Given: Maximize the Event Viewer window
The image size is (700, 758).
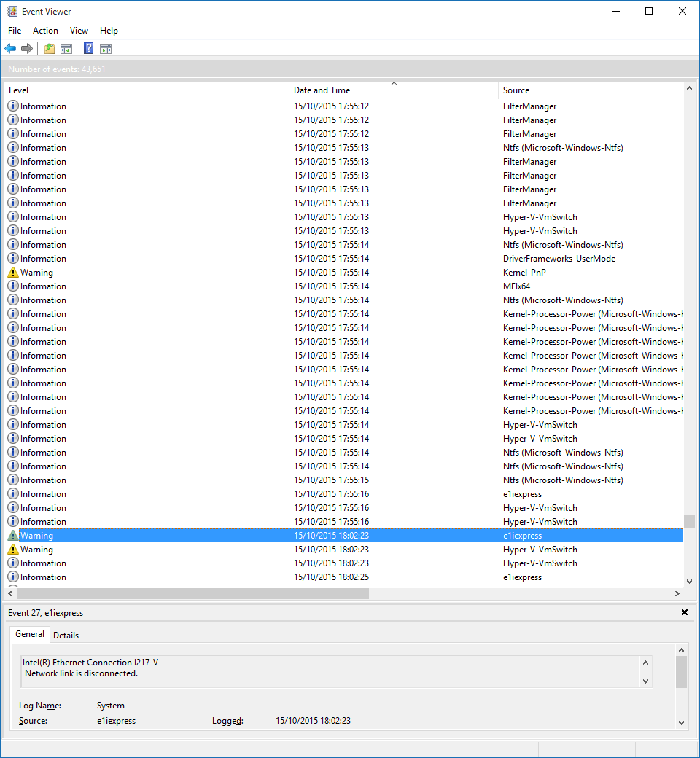Looking at the screenshot, I should (x=649, y=11).
